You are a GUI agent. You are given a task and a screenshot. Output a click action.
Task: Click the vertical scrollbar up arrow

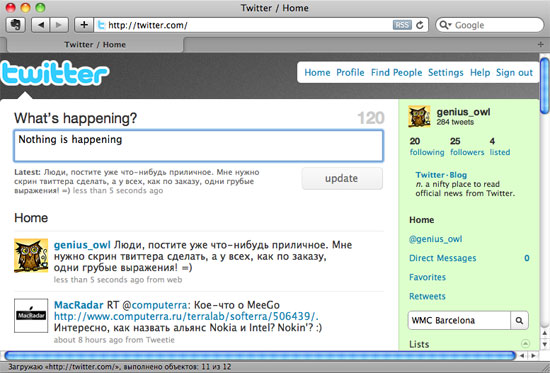click(x=544, y=333)
